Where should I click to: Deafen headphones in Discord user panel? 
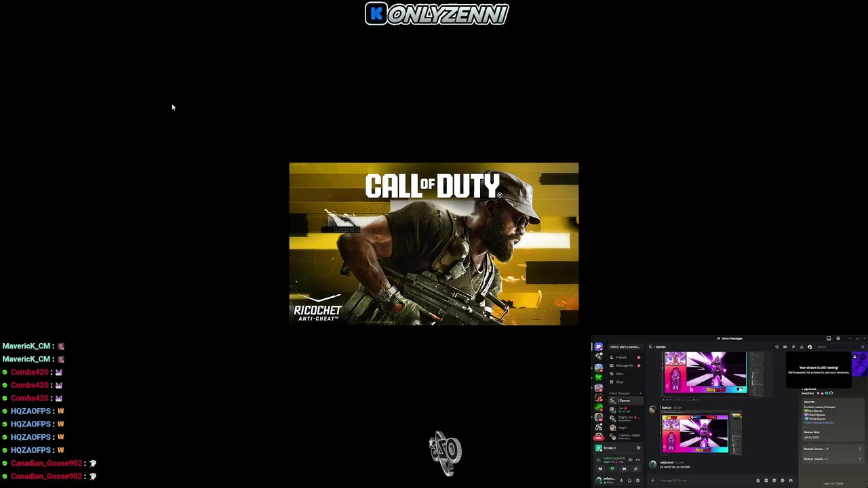(x=629, y=481)
